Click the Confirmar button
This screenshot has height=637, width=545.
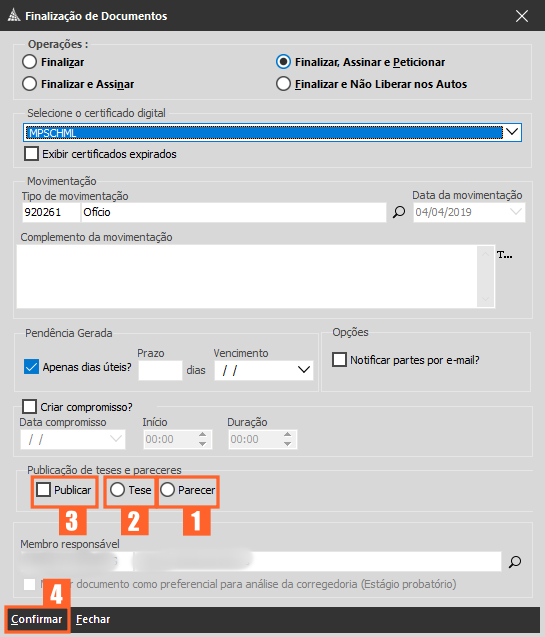point(37,619)
